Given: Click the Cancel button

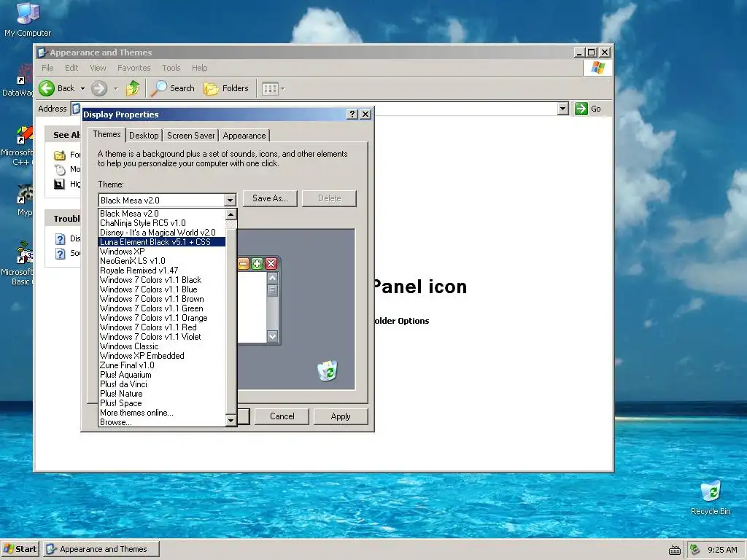Looking at the screenshot, I should 282,416.
